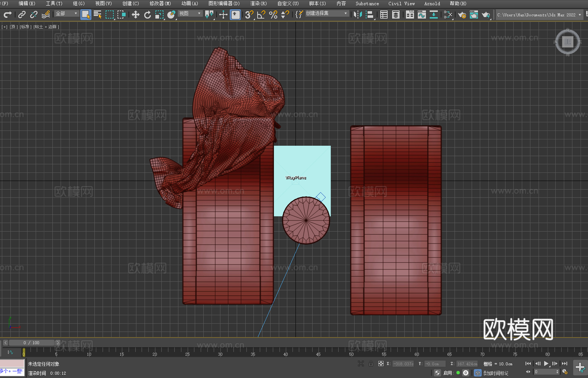Expand the 创建选择集 named selection dropdown

click(327, 13)
